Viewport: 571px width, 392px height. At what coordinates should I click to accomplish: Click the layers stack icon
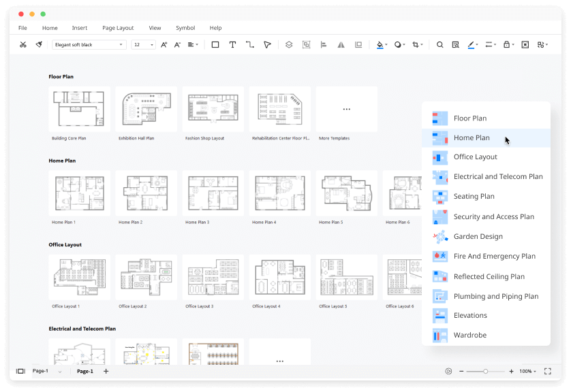click(x=289, y=45)
